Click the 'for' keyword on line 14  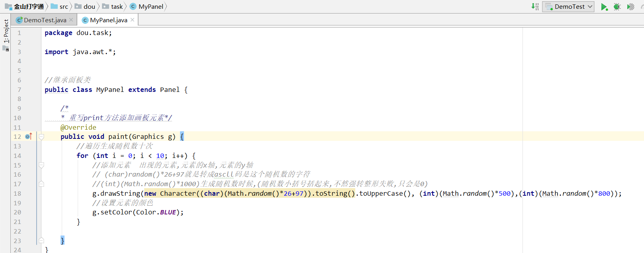pos(82,156)
